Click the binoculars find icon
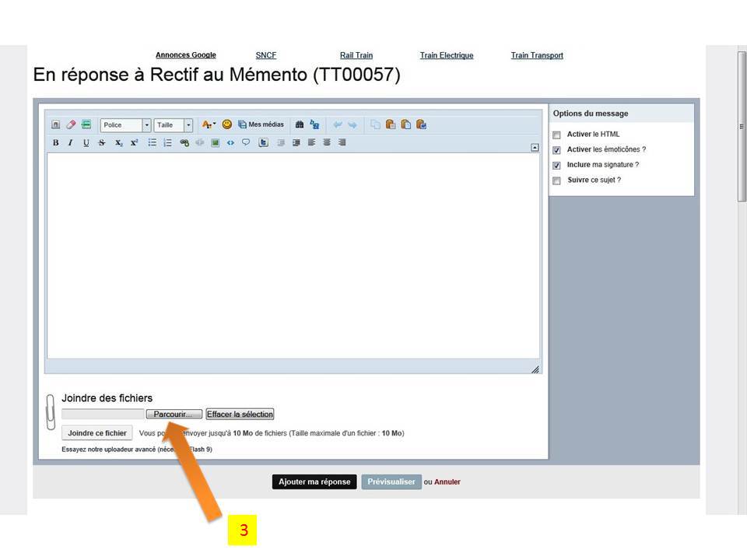Screen dimensions: 747x560 300,124
